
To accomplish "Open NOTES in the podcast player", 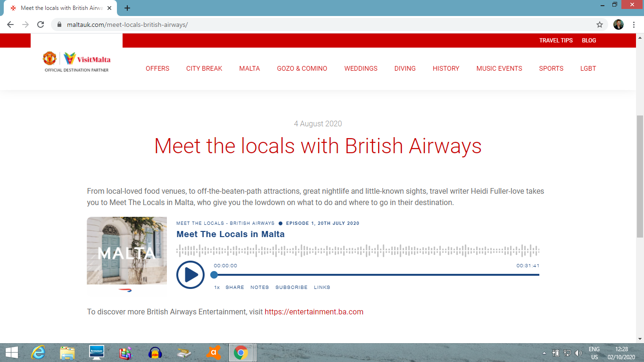I will point(260,287).
